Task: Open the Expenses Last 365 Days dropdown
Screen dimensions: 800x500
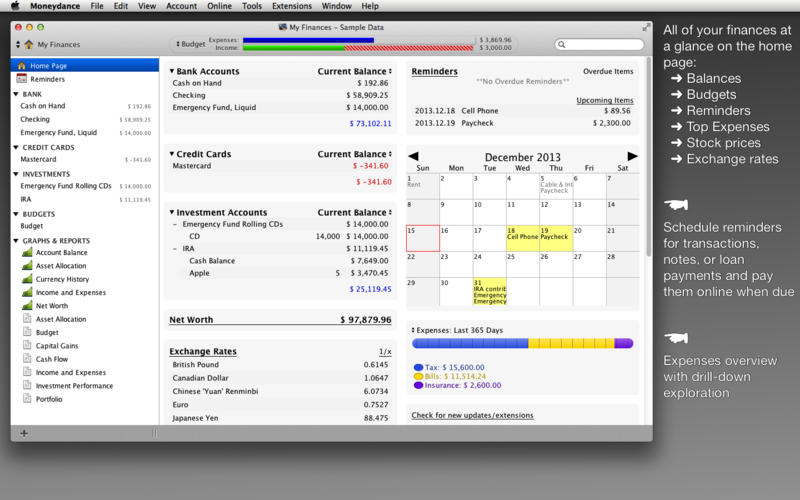Action: tap(457, 330)
